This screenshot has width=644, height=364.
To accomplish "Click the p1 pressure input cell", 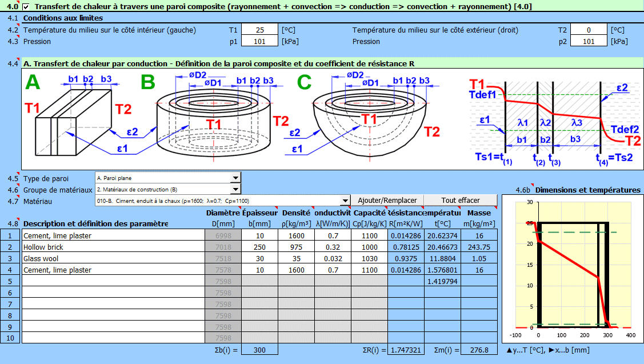I will pyautogui.click(x=260, y=41).
